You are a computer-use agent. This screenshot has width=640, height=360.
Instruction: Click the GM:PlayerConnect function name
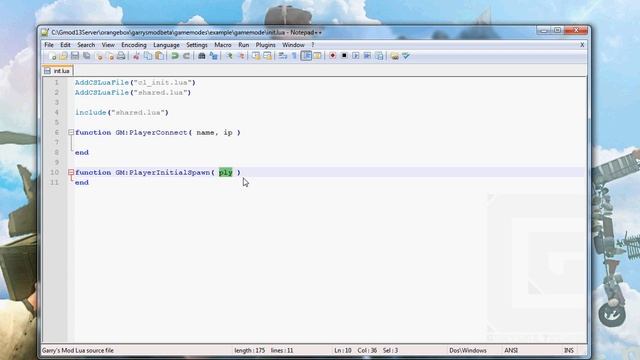pos(151,132)
